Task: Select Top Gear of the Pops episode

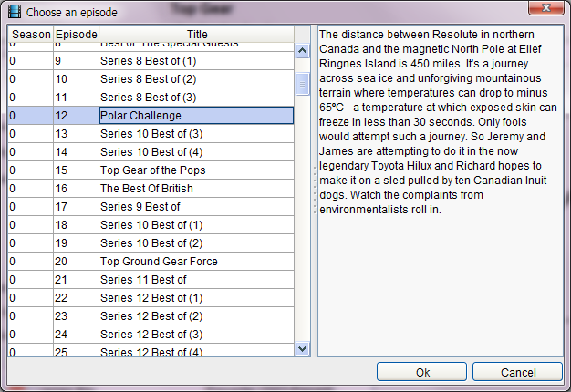Action: point(151,170)
